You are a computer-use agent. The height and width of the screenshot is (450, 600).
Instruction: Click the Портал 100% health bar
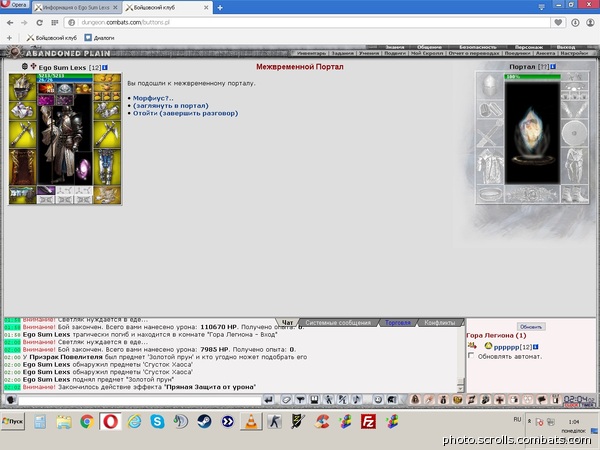pos(532,77)
